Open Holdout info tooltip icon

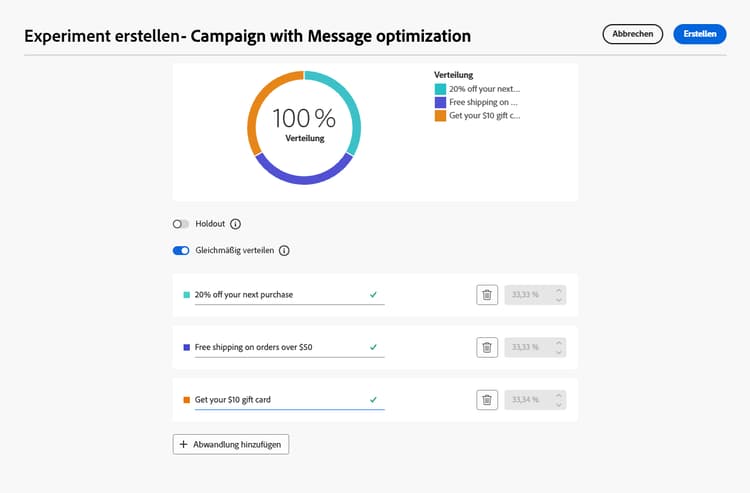pyautogui.click(x=236, y=224)
